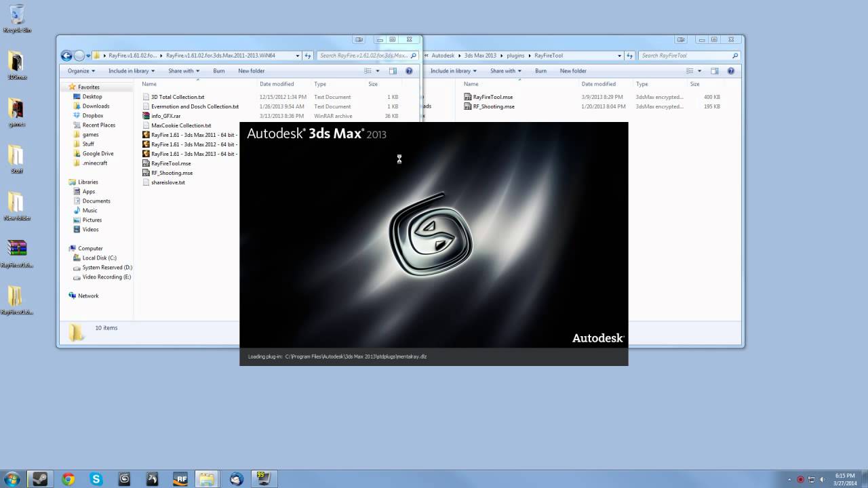Refresh the right RayFireTool explorer window
The width and height of the screenshot is (868, 488).
[x=630, y=56]
